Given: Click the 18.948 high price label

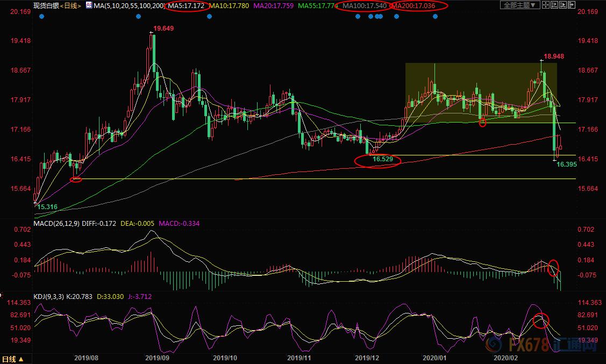Looking at the screenshot, I should pyautogui.click(x=554, y=56).
